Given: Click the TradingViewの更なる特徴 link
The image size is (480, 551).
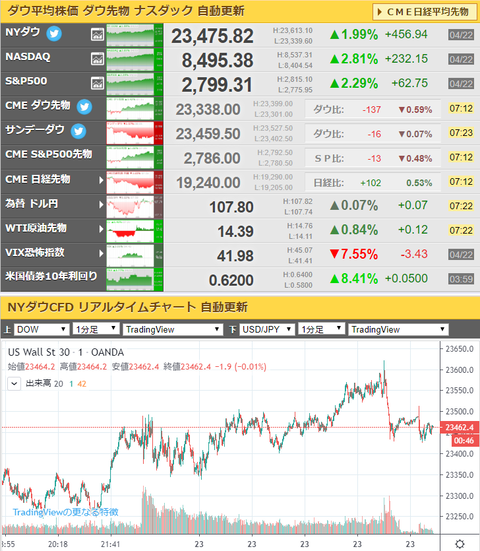Looking at the screenshot, I should [x=66, y=512].
